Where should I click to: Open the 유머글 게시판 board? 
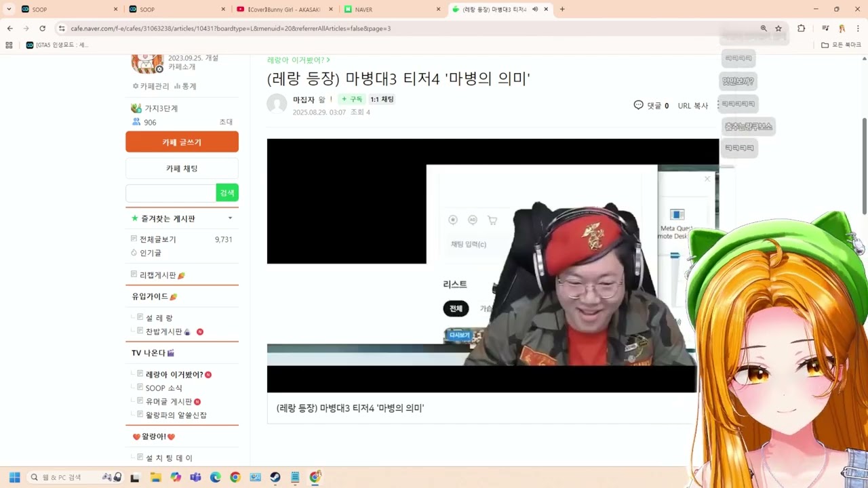pyautogui.click(x=169, y=401)
